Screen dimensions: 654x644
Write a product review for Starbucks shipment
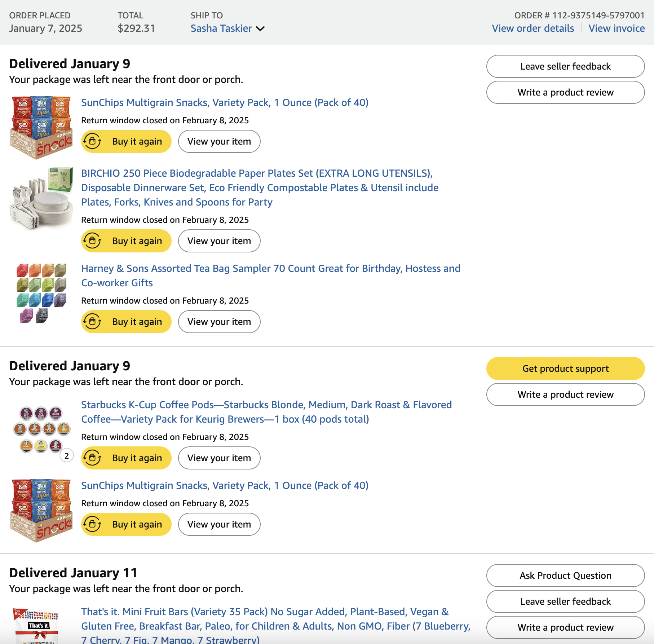pyautogui.click(x=565, y=394)
